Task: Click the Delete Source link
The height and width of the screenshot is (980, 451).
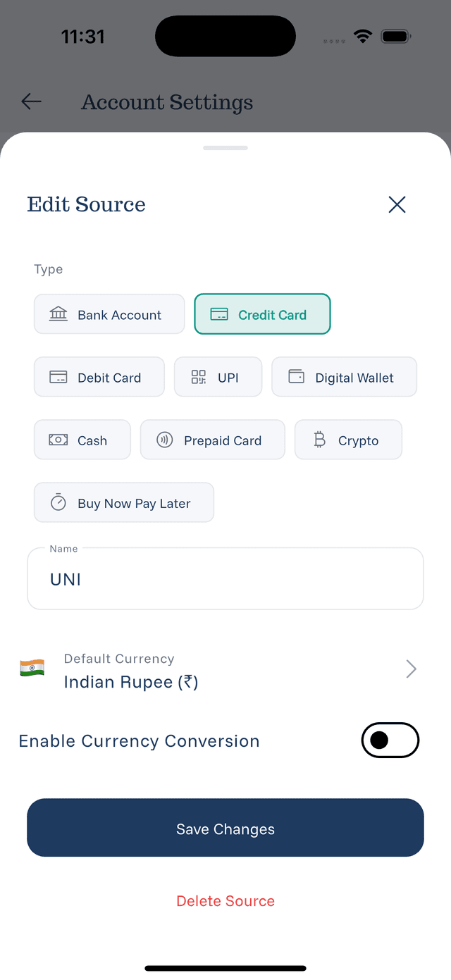Action: (225, 900)
